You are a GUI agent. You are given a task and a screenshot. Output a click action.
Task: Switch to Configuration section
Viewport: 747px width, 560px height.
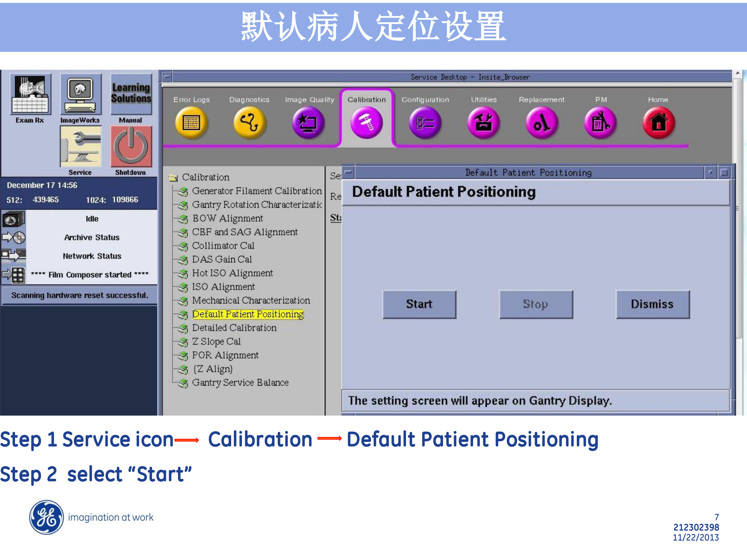425,122
